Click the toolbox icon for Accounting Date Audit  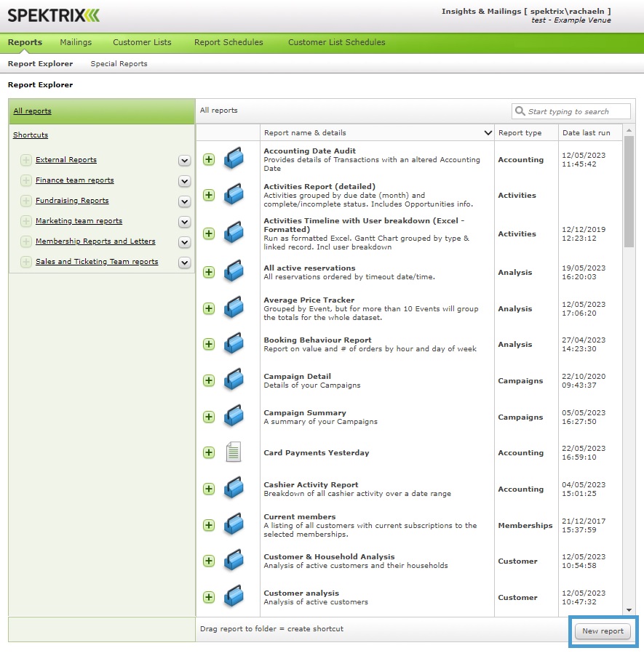click(x=234, y=158)
